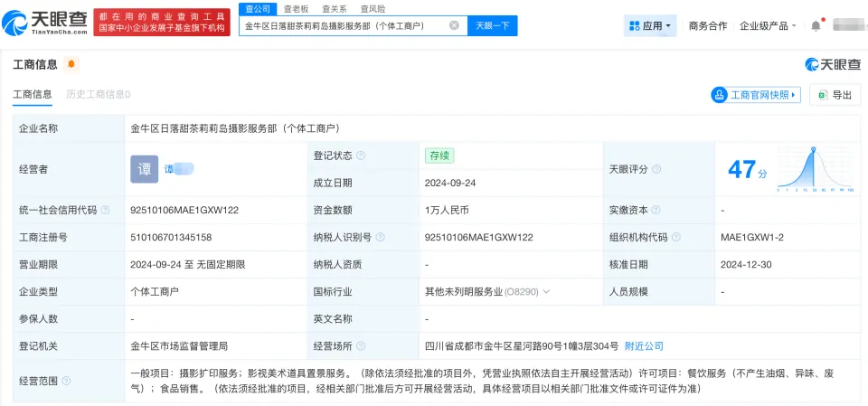Show help for 统一社会信用代码
Viewport: 868px width, 406px height.
click(105, 210)
